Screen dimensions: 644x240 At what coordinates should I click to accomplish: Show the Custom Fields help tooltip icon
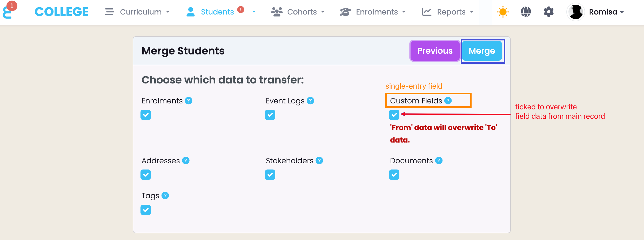[448, 101]
